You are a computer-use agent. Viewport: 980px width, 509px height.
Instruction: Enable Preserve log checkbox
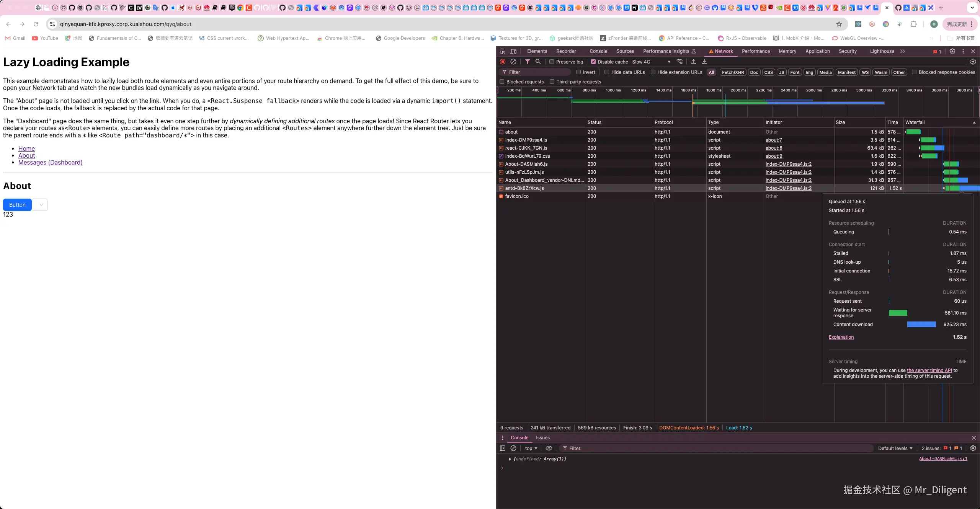[x=552, y=62]
